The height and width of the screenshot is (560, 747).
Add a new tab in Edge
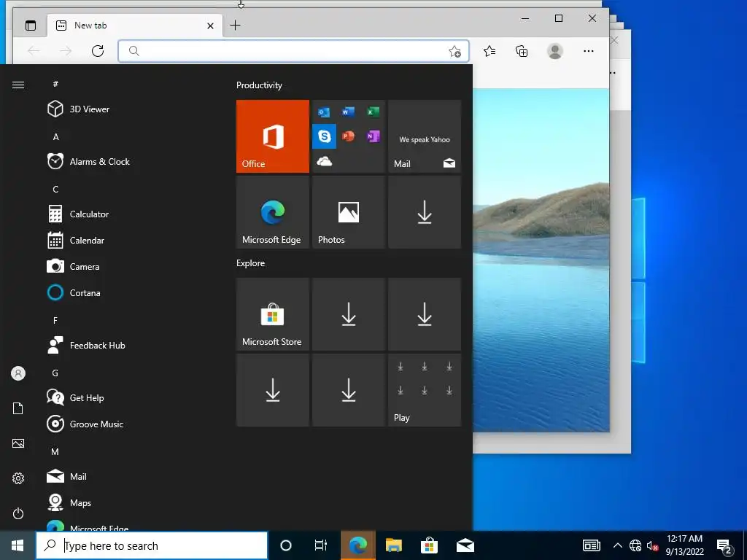(x=236, y=26)
